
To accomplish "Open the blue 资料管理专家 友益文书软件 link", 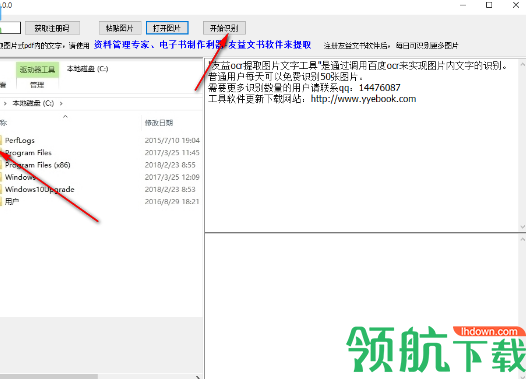I will pyautogui.click(x=203, y=45).
